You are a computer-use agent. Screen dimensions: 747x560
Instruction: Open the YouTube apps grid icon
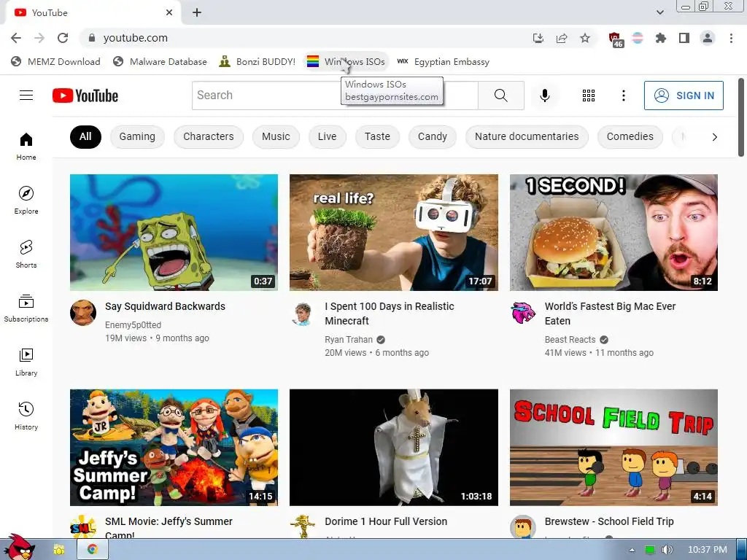point(589,96)
